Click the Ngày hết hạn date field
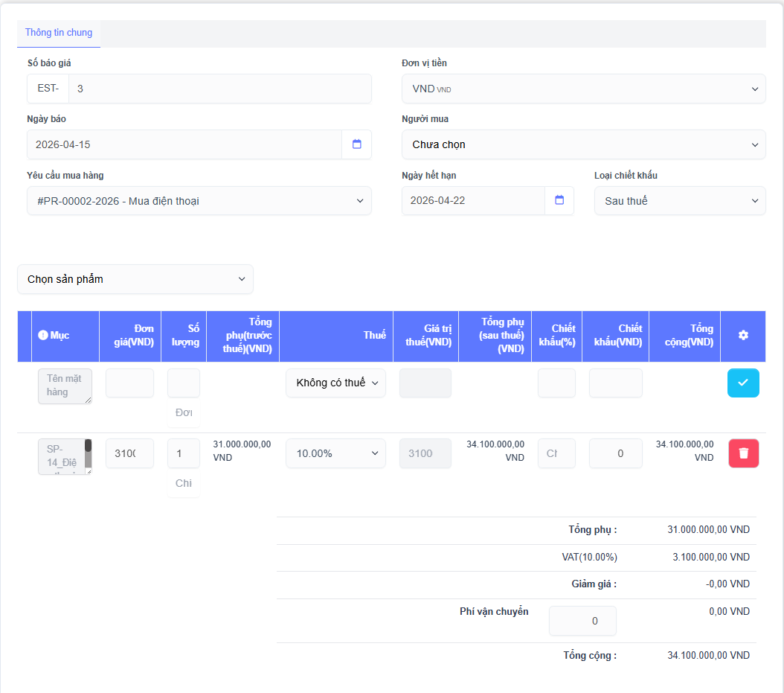Viewport: 784px width, 693px height. (x=473, y=200)
